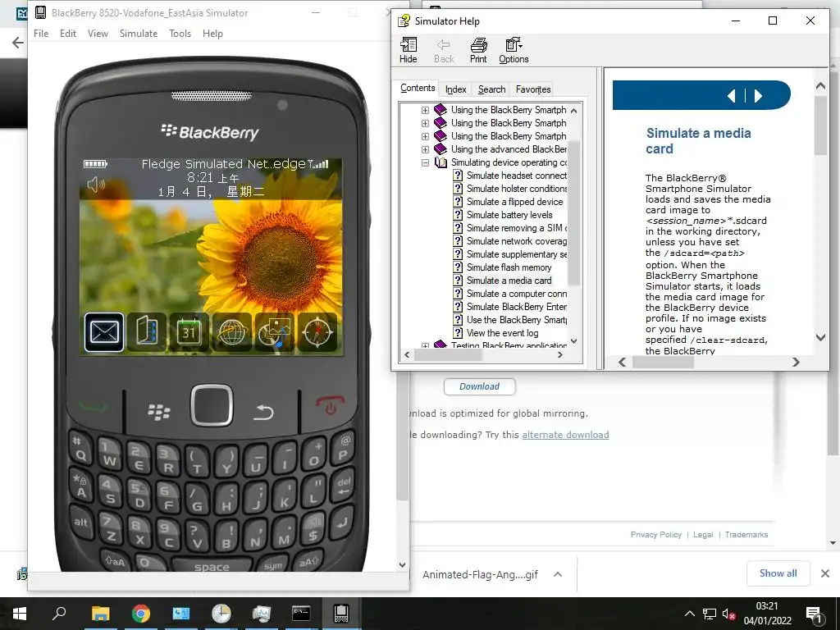Image resolution: width=840 pixels, height=630 pixels.
Task: Open notification center in taskbar
Action: point(815,614)
